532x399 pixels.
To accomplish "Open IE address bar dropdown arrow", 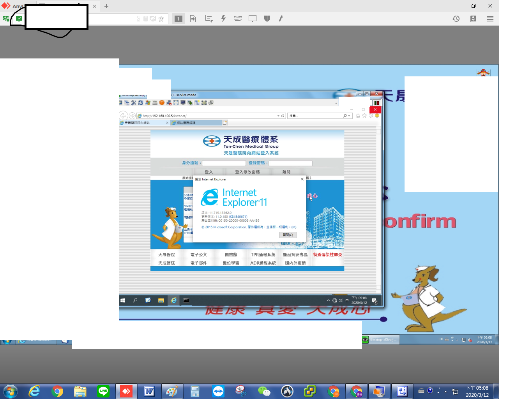I will (x=278, y=116).
